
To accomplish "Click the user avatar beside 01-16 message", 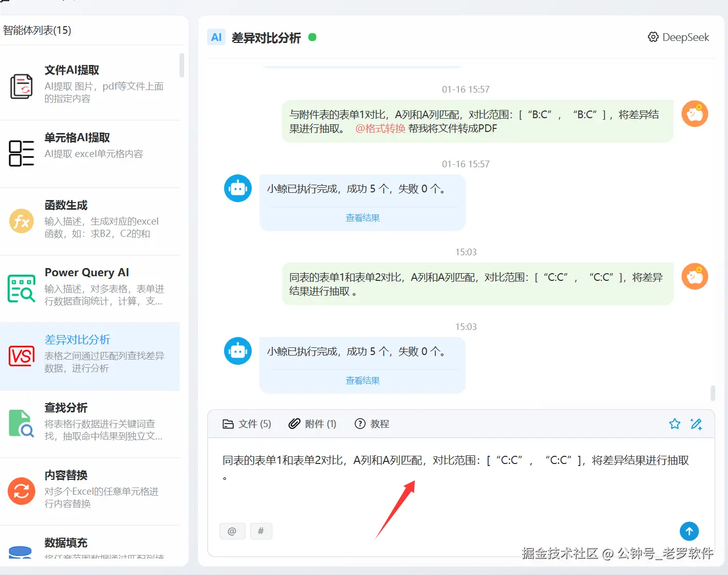I will tap(695, 114).
